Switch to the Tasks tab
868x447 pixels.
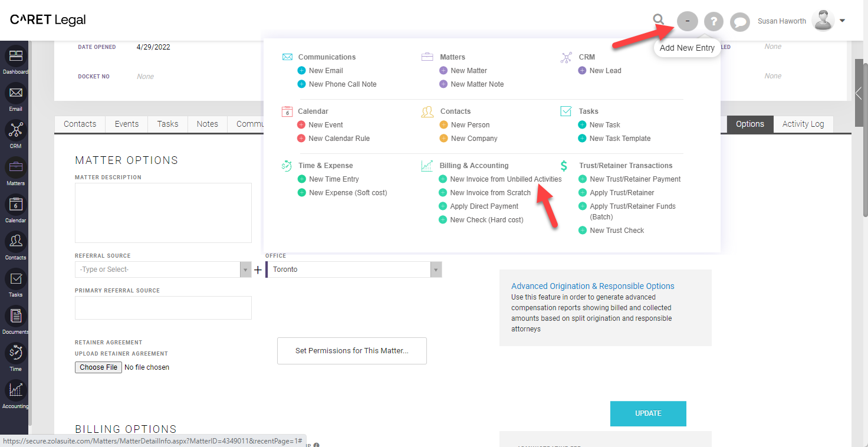167,124
